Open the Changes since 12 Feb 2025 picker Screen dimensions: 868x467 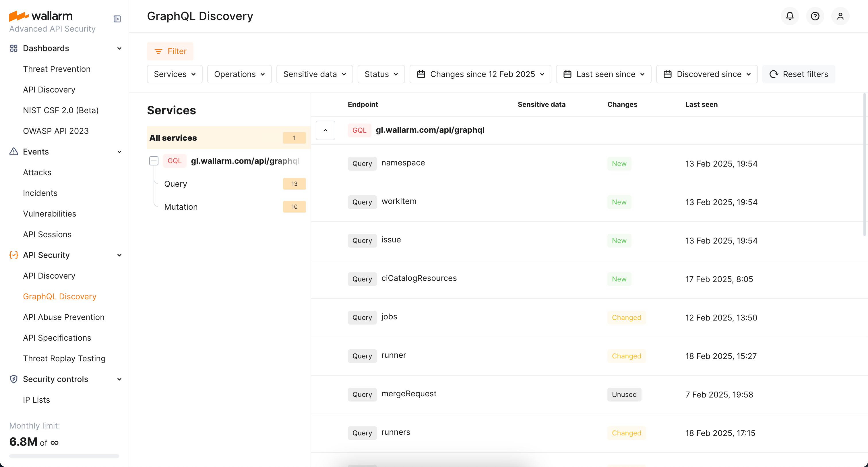480,74
